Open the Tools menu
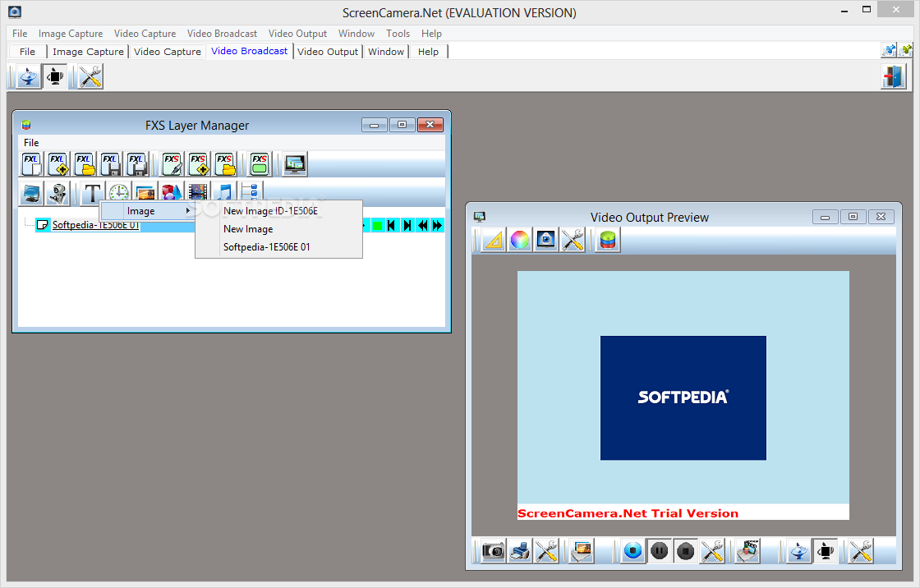The height and width of the screenshot is (588, 920). [398, 34]
